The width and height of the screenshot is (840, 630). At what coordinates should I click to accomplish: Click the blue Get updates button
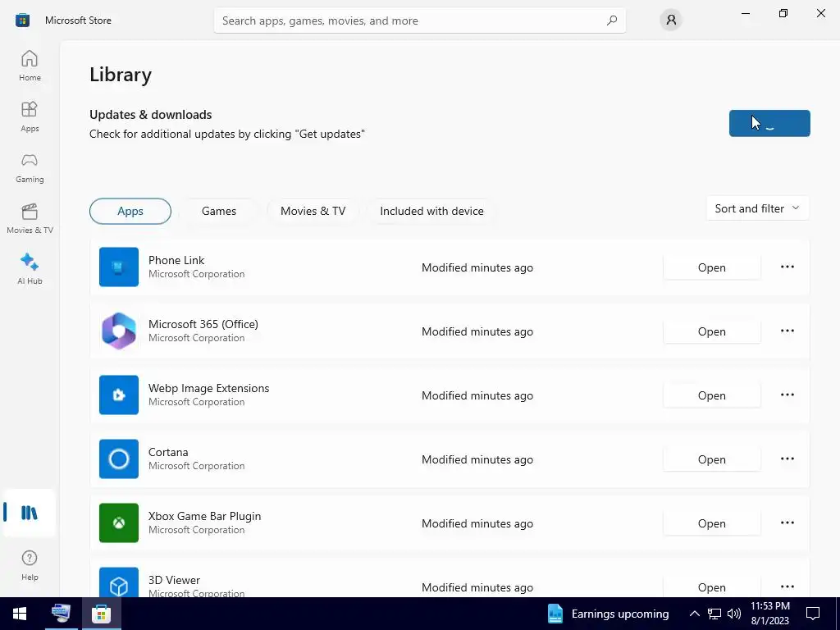769,123
